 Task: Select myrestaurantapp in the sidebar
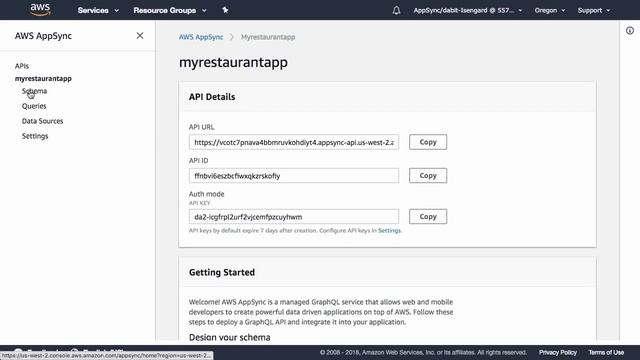[x=43, y=78]
